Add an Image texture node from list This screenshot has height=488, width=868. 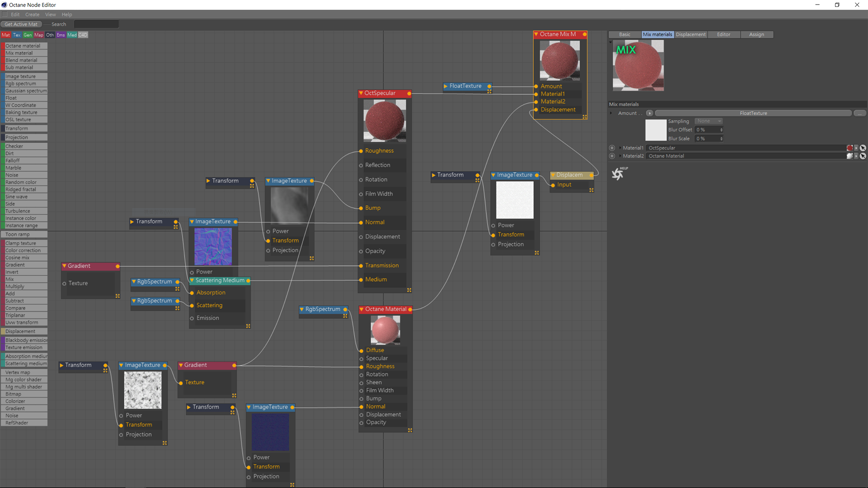[25, 76]
